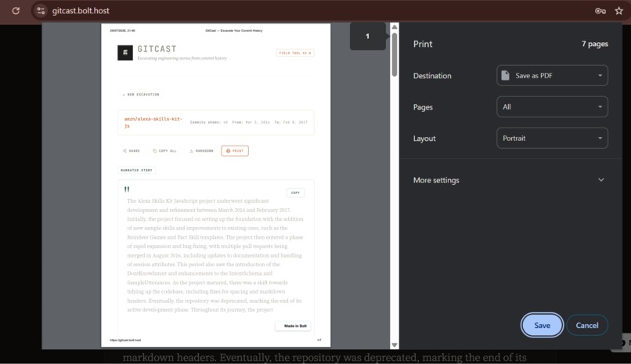Click the New Excavation link in preview
The height and width of the screenshot is (364, 631).
tap(141, 95)
